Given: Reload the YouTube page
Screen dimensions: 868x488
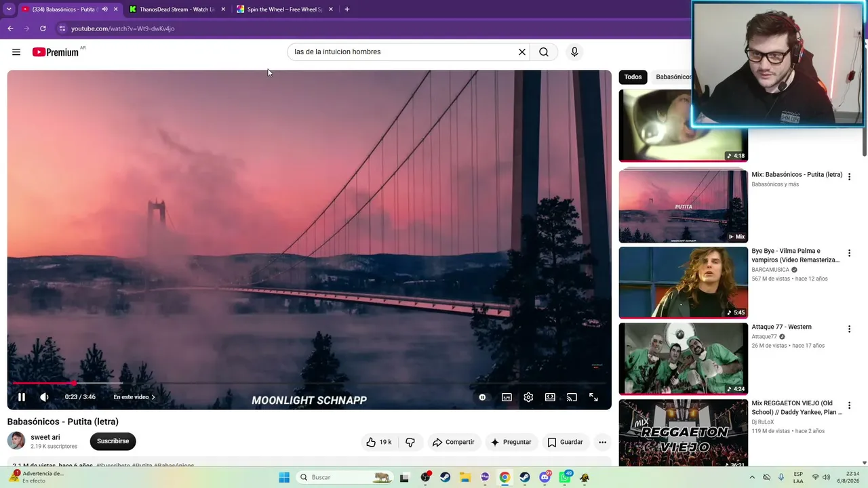Looking at the screenshot, I should (x=43, y=28).
